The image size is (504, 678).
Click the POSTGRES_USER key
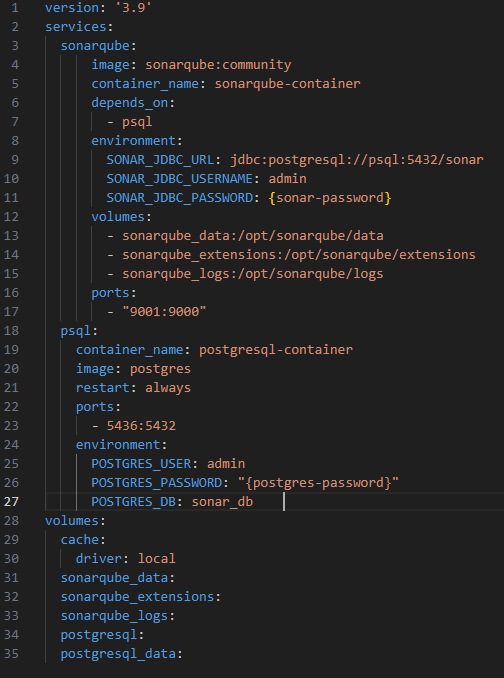[x=141, y=464]
